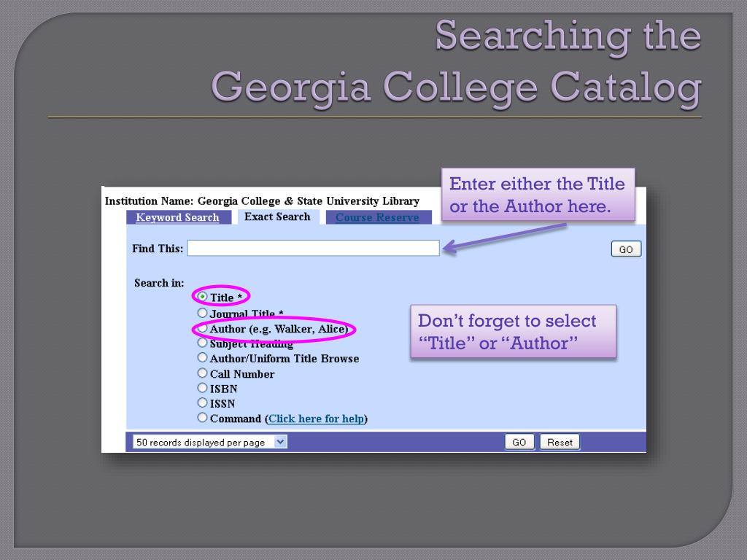Click the GO button next to Reset
The height and width of the screenshot is (560, 747).
(519, 443)
